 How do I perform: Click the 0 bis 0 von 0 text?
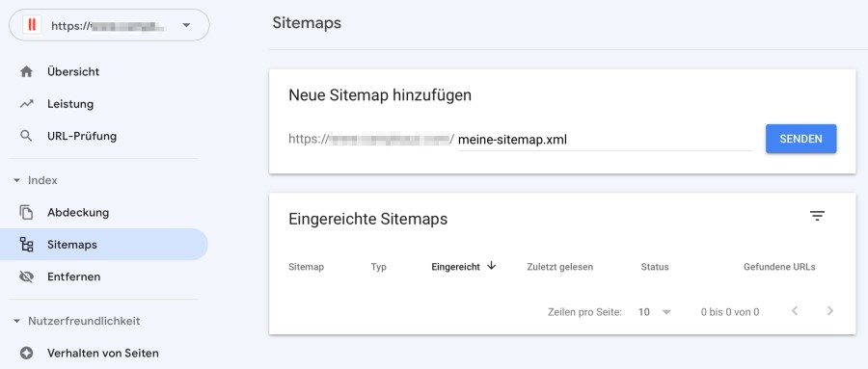(x=730, y=312)
